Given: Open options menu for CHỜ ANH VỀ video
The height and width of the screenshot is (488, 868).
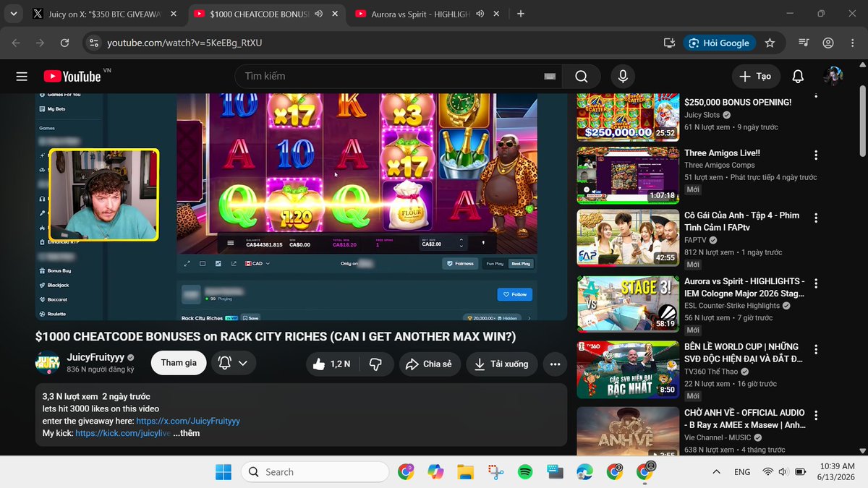Looking at the screenshot, I should [816, 415].
